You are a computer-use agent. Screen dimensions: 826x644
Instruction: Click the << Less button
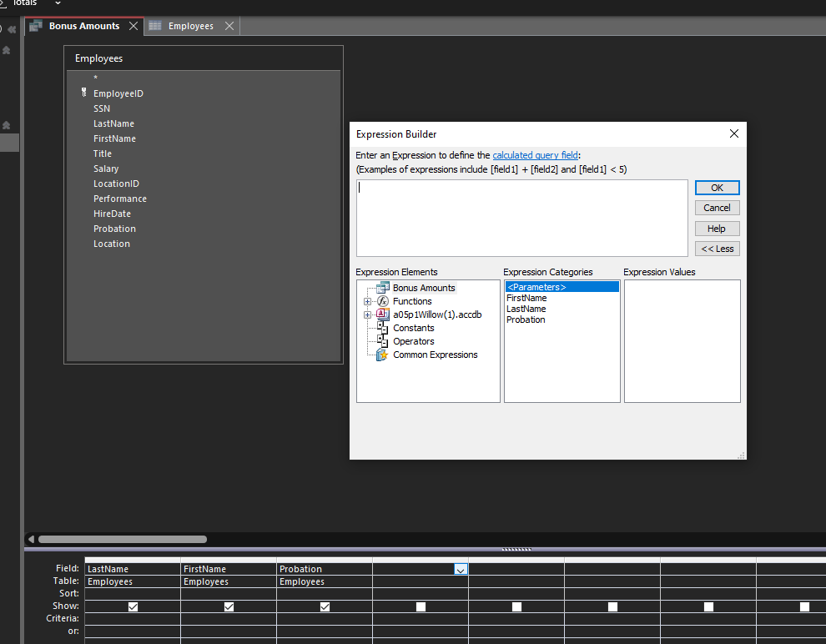[717, 249]
